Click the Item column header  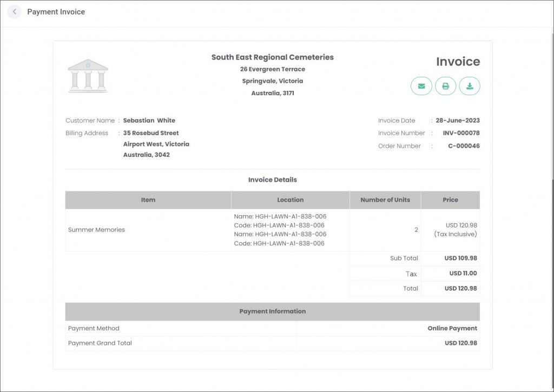pyautogui.click(x=148, y=200)
